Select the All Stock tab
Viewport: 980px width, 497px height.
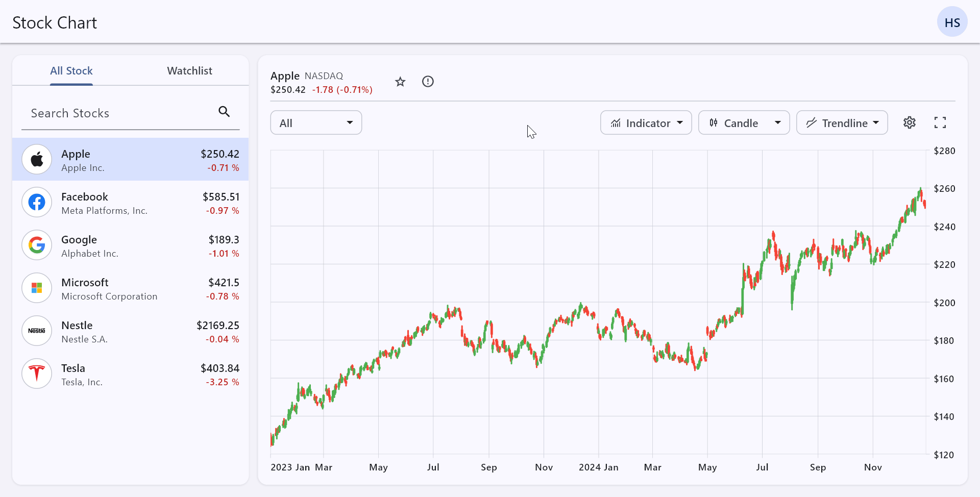point(71,71)
